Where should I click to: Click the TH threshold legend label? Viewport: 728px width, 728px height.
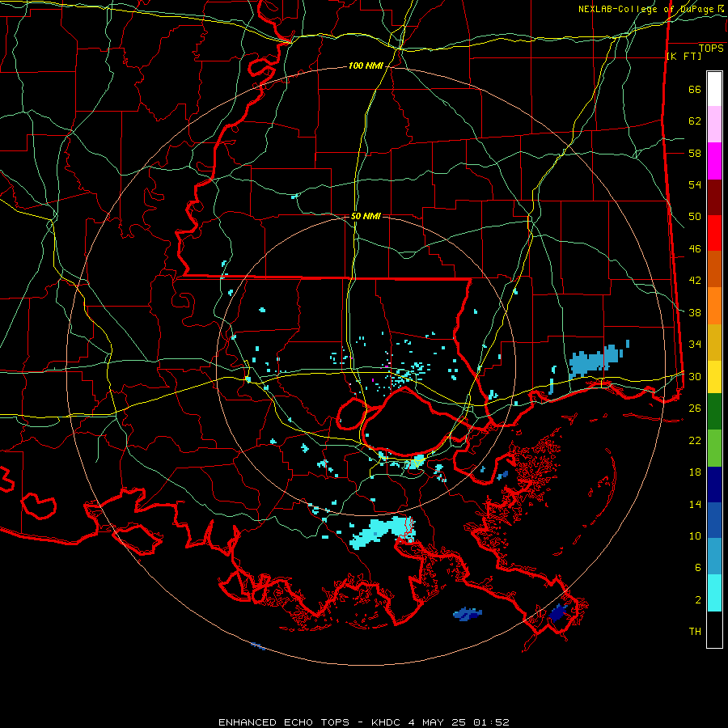695,632
